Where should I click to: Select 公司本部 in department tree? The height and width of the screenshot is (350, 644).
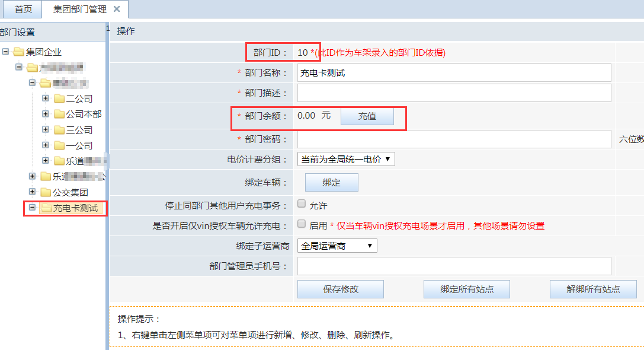coord(84,114)
